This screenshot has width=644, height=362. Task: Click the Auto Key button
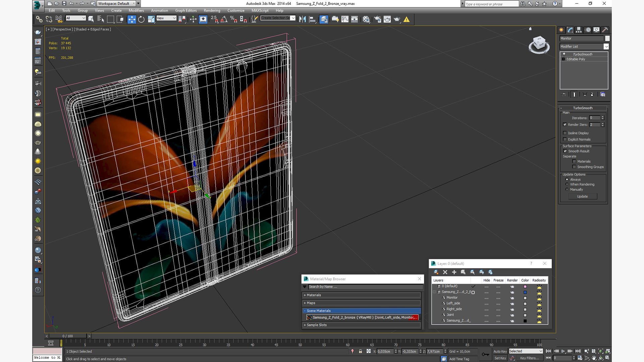tap(500, 351)
